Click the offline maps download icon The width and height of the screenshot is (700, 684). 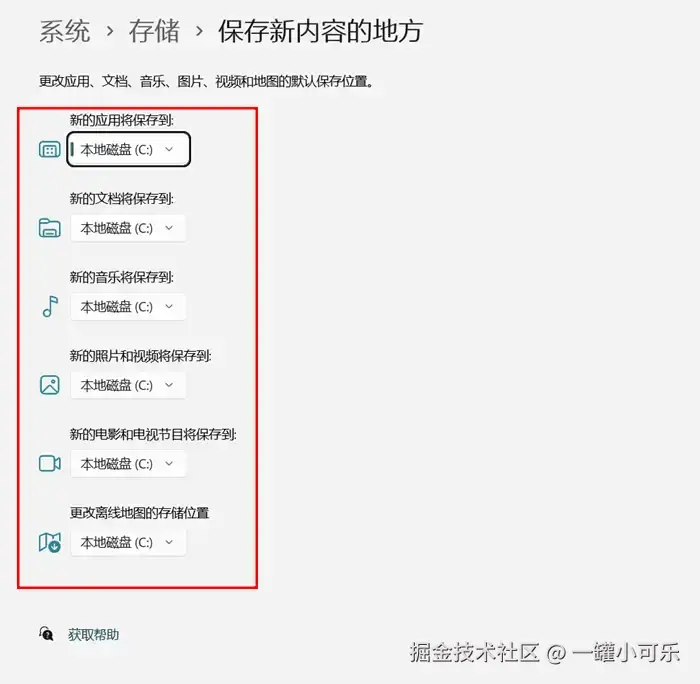pyautogui.click(x=50, y=542)
